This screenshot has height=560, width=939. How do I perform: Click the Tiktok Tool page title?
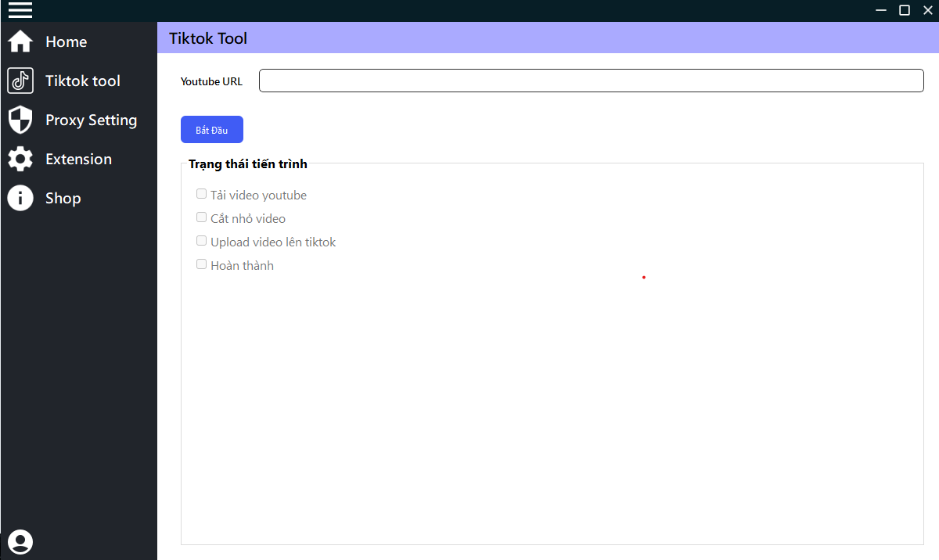(x=208, y=38)
